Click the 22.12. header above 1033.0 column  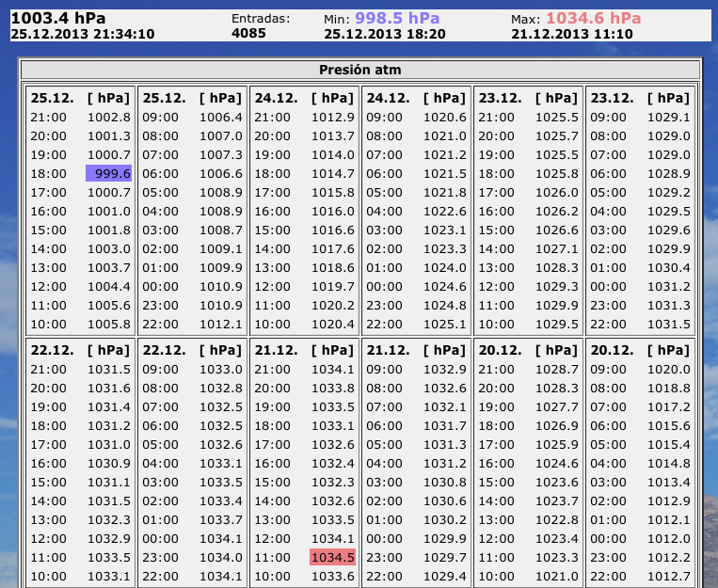pos(165,350)
